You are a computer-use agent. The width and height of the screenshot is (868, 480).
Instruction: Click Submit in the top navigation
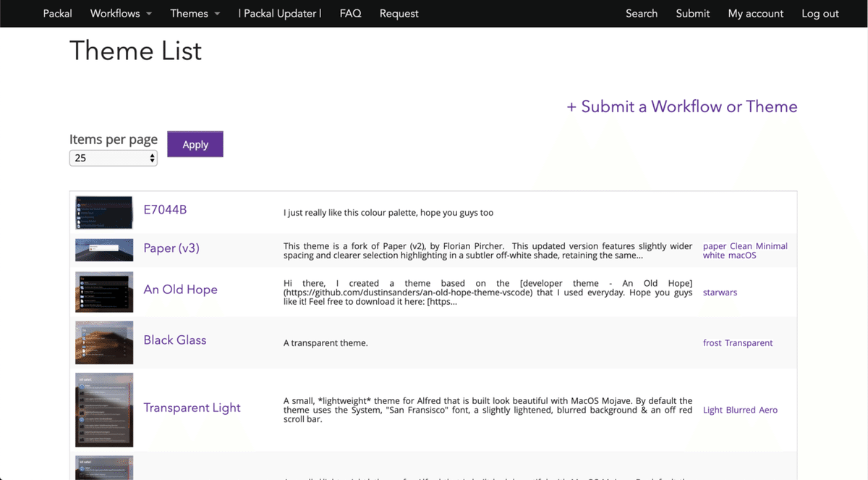(693, 13)
